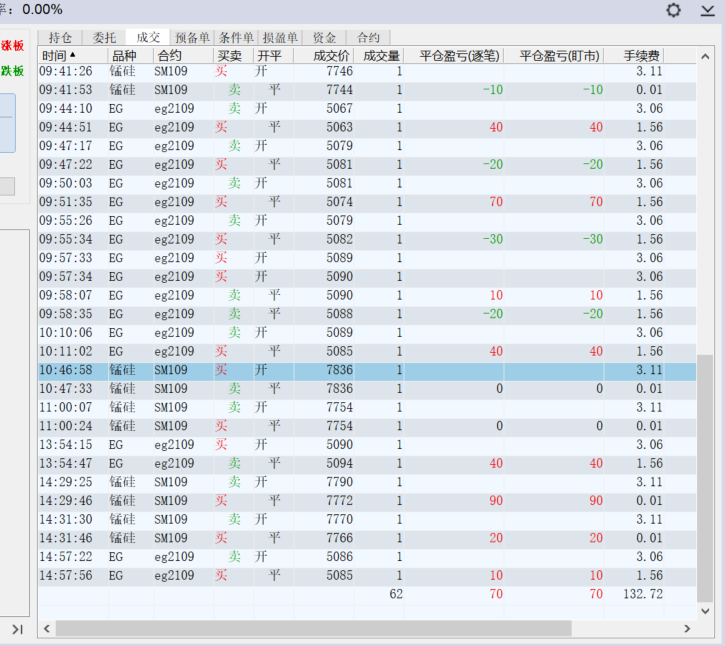725x646 pixels.
Task: Select the trade row at 09:44:51
Action: click(367, 127)
